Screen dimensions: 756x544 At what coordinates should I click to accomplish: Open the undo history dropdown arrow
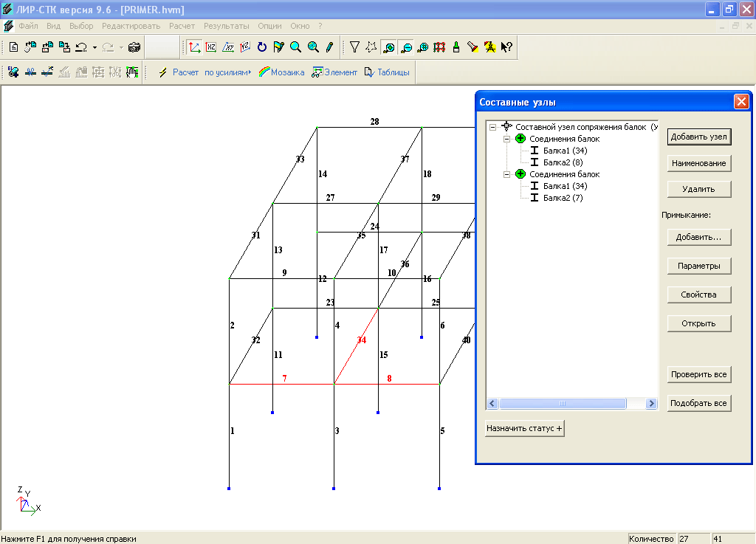click(x=94, y=47)
